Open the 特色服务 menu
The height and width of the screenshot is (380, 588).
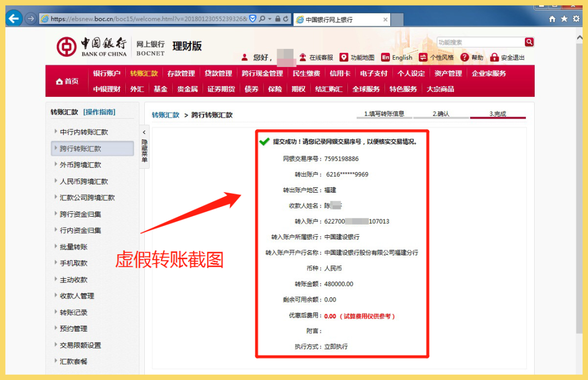click(403, 89)
